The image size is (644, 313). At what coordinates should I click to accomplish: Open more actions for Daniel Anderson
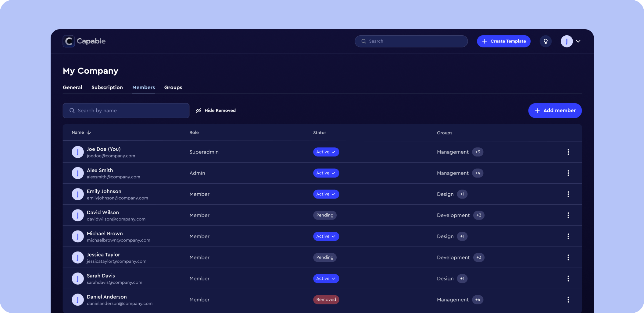pyautogui.click(x=568, y=300)
